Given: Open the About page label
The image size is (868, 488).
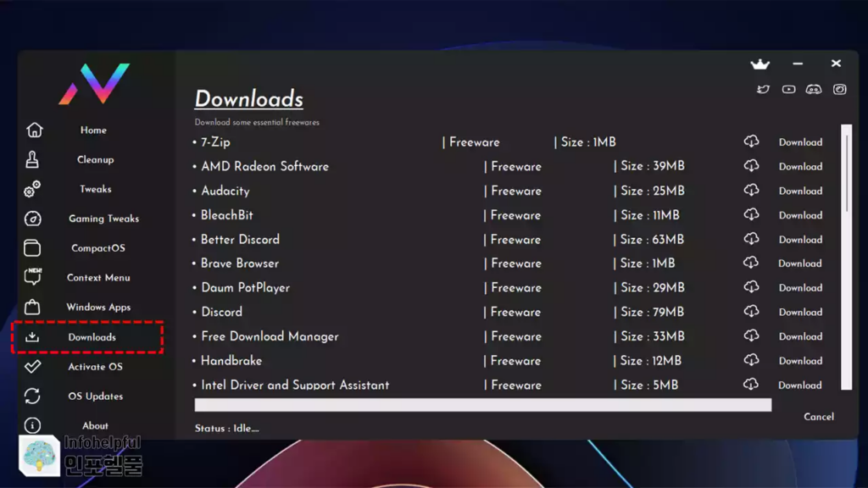Looking at the screenshot, I should [95, 425].
